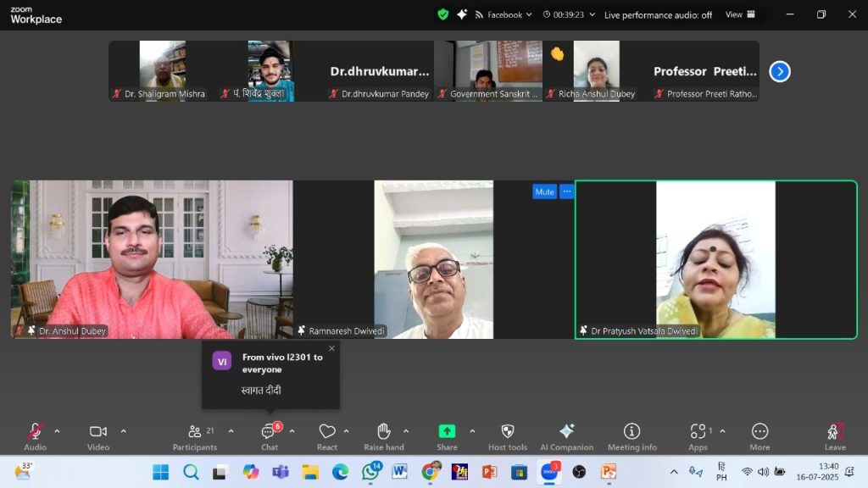Open Host tools shield icon
The width and height of the screenshot is (868, 488).
508,434
